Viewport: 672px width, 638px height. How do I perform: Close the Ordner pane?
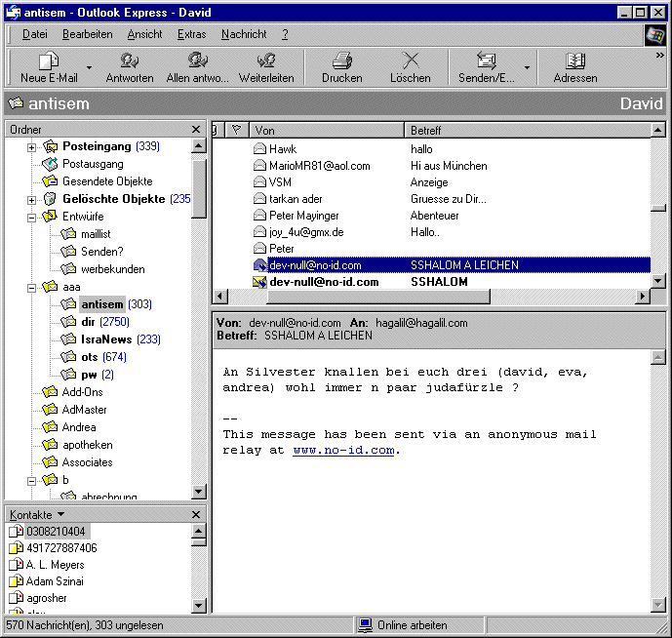click(197, 130)
